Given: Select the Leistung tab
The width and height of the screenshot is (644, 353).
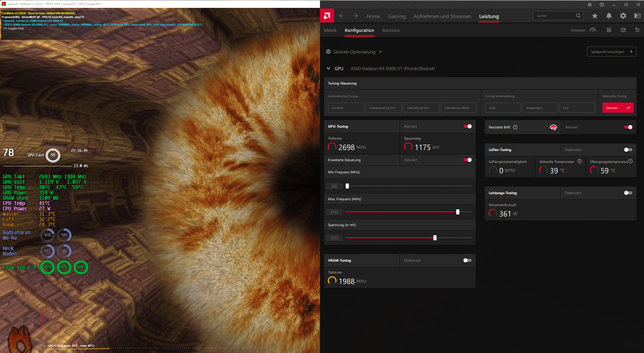Looking at the screenshot, I should 489,16.
